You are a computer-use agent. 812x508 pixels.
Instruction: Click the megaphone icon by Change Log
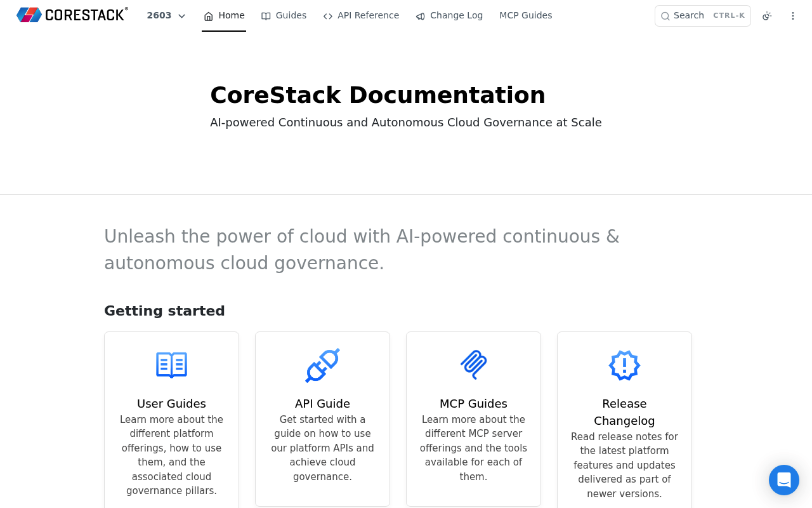(x=421, y=16)
